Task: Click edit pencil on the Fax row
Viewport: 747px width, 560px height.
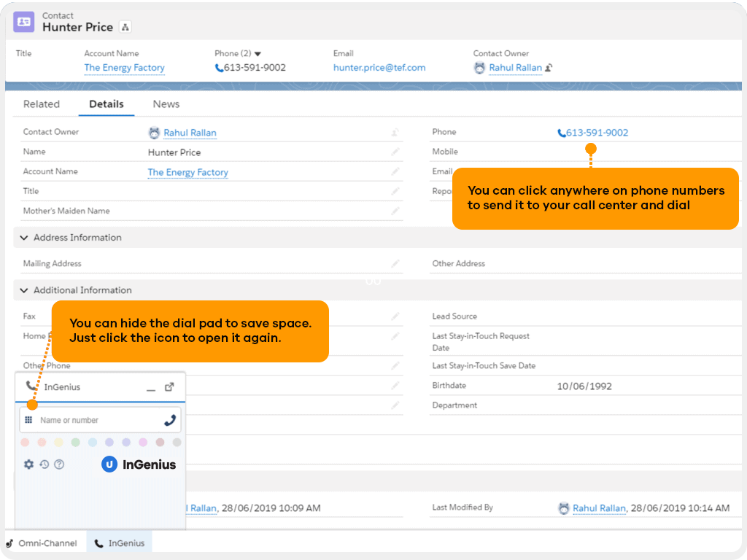Action: point(395,316)
